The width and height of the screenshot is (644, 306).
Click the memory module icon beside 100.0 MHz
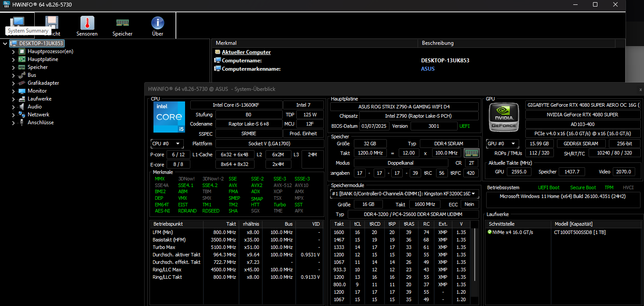coord(471,153)
